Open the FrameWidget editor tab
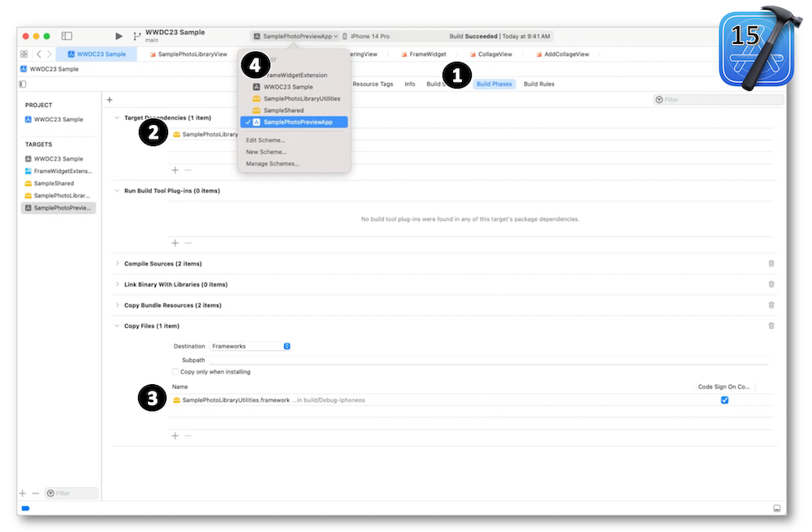The image size is (812, 532). coord(424,54)
